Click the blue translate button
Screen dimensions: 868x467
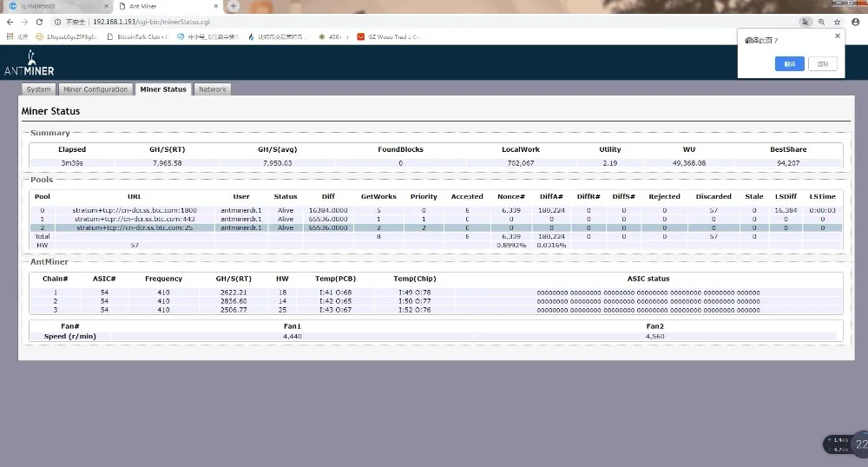(x=789, y=63)
